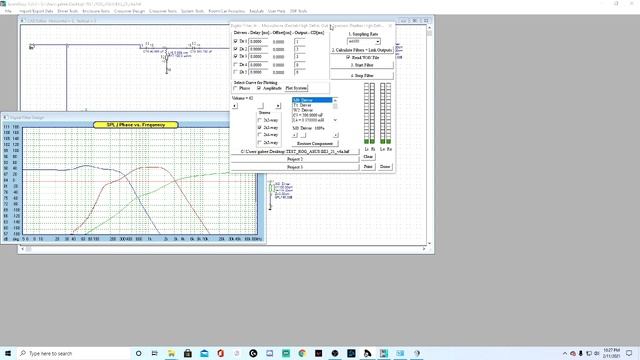The height and width of the screenshot is (360, 640).
Task: Click the Dr 2 output number field
Action: (x=300, y=49)
